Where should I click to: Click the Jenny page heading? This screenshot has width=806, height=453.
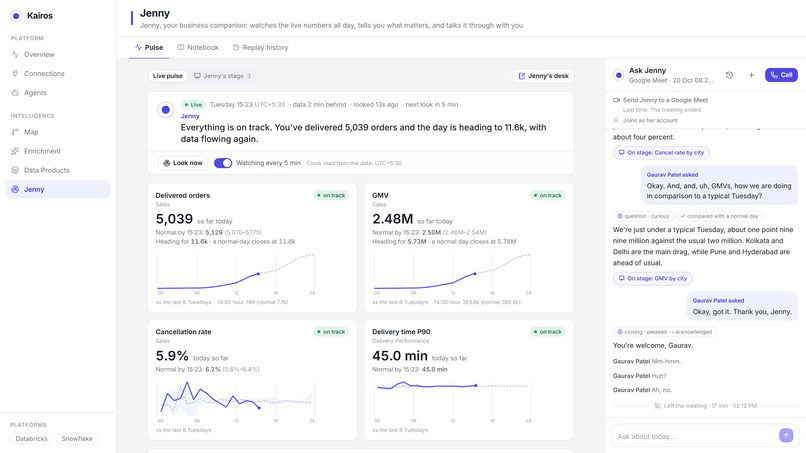tap(155, 13)
